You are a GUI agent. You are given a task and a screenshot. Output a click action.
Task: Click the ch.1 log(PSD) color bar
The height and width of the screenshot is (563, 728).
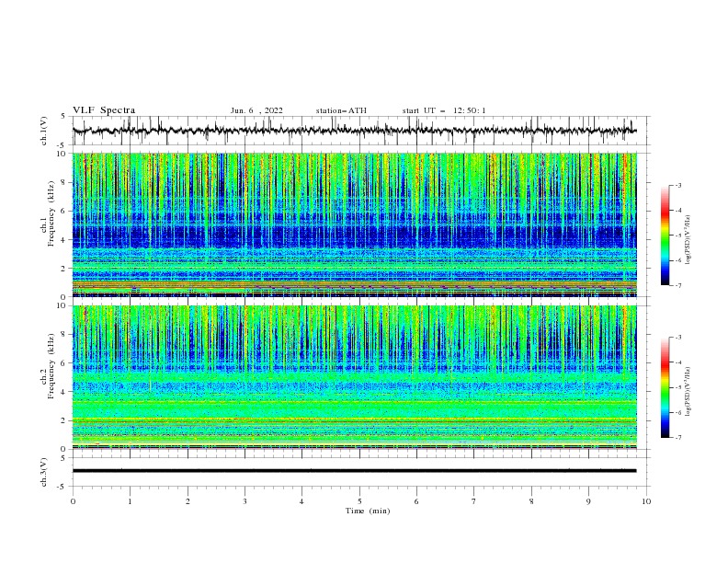(x=665, y=236)
